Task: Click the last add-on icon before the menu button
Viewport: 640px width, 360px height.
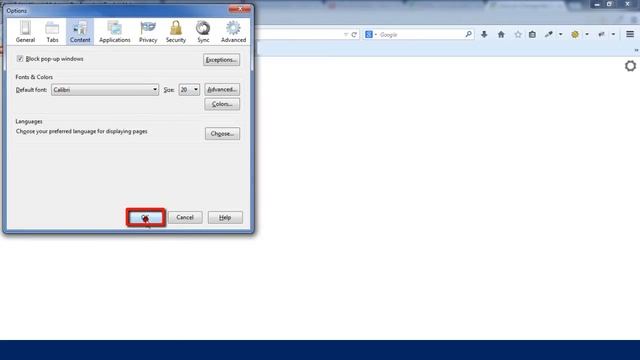Action: click(601, 35)
